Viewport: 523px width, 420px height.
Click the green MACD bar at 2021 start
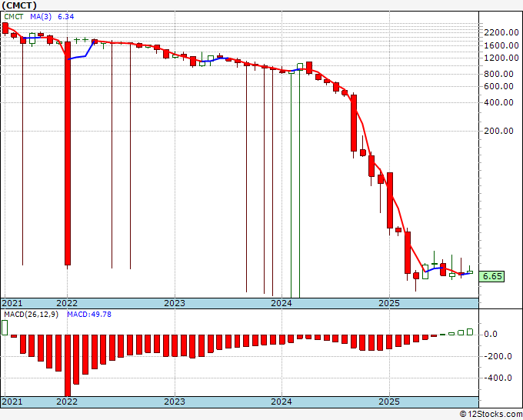click(x=5, y=328)
